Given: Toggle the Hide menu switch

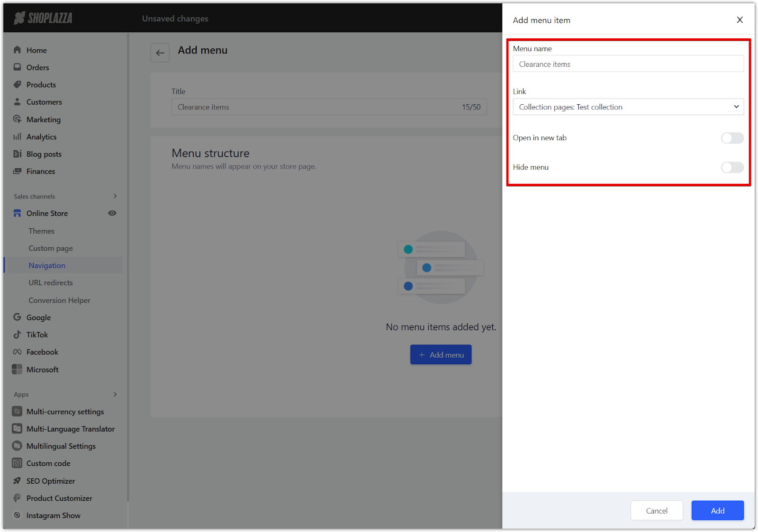Looking at the screenshot, I should coord(732,167).
